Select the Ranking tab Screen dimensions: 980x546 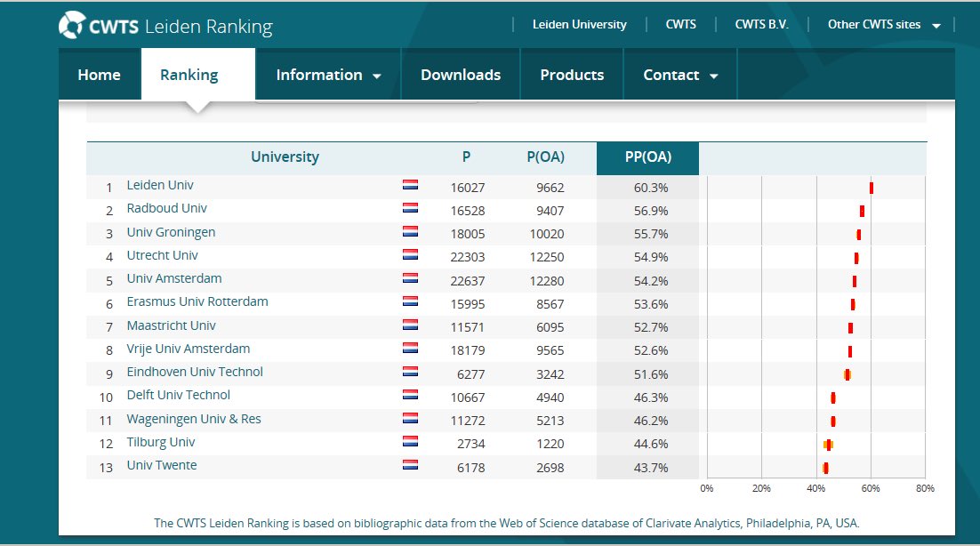point(198,75)
